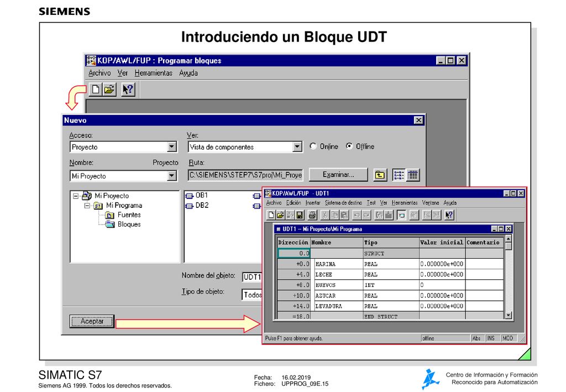Open Ventana menu in UDT1 window

pyautogui.click(x=431, y=203)
